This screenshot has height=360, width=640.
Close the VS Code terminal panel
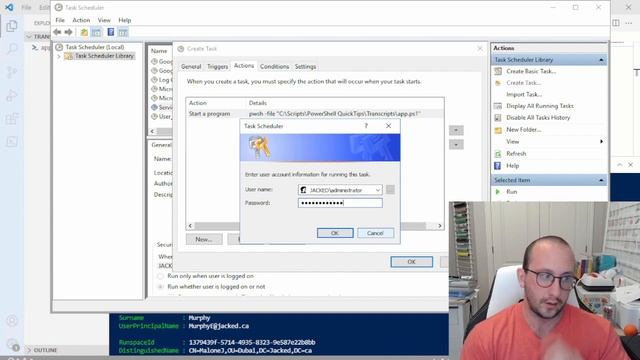coord(631,165)
